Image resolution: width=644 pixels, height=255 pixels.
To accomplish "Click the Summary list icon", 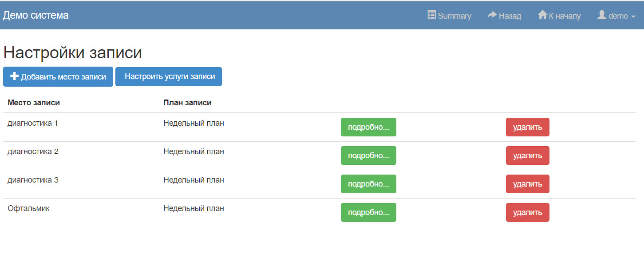I will 431,15.
